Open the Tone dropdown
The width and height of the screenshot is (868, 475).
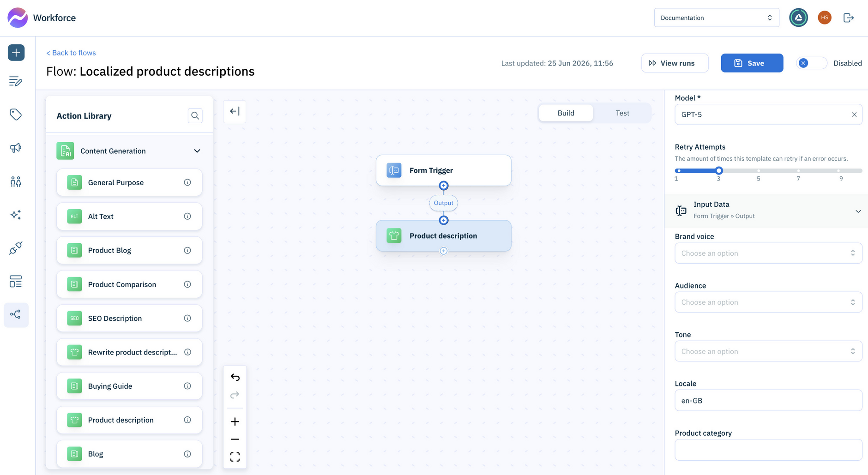(x=768, y=351)
